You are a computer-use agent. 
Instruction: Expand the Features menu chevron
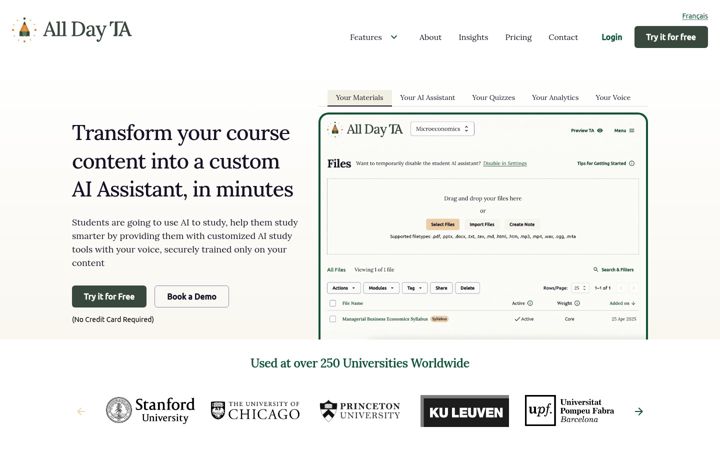[x=394, y=37]
